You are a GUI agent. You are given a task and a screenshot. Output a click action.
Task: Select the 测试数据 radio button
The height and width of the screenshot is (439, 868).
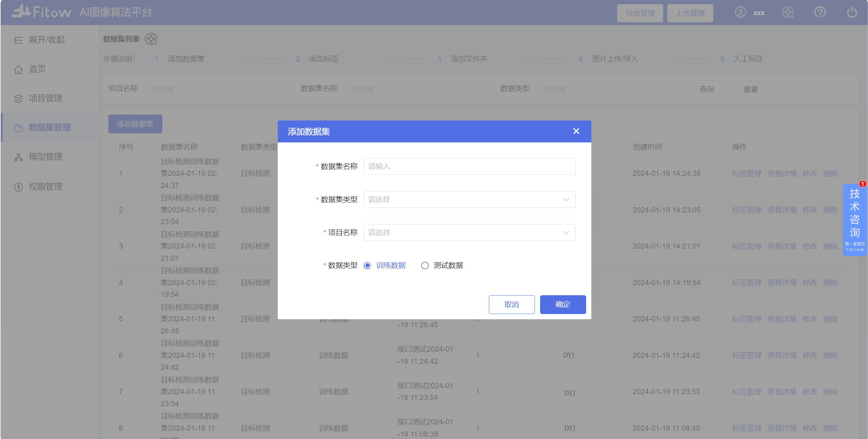tap(424, 266)
